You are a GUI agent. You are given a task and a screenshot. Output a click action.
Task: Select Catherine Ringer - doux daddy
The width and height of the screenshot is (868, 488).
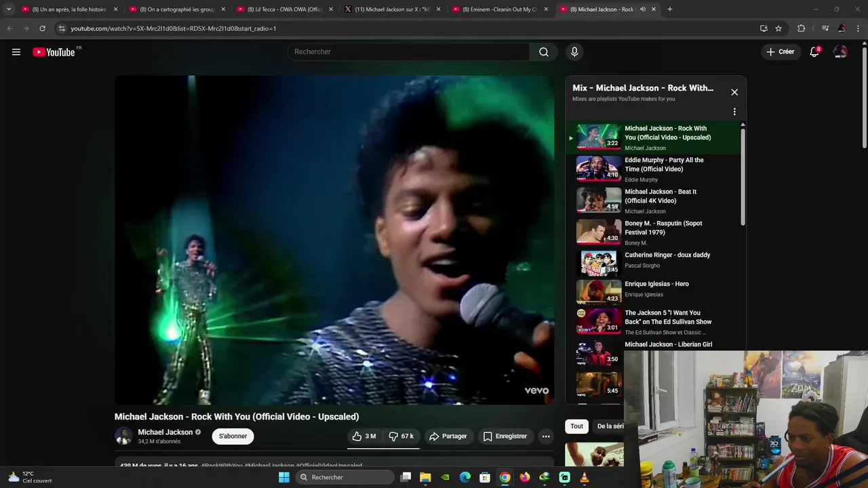click(653, 262)
